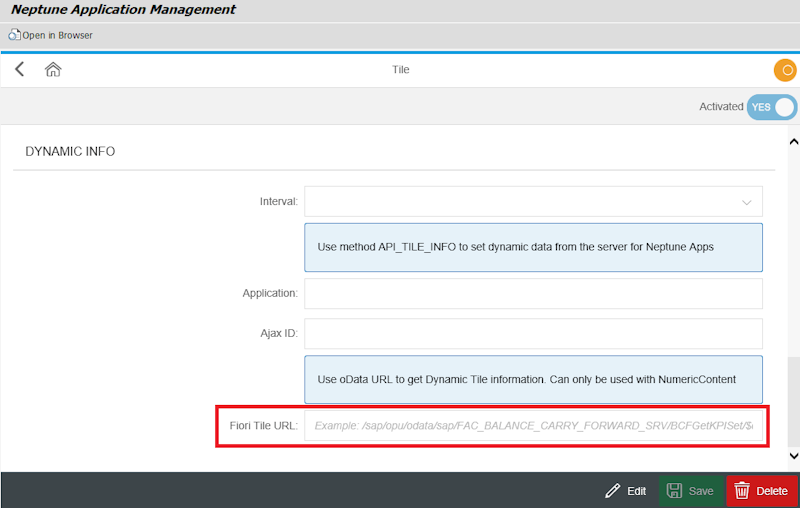Click the Neptune Application Management title
Viewport: 800px width, 508px height.
(123, 10)
